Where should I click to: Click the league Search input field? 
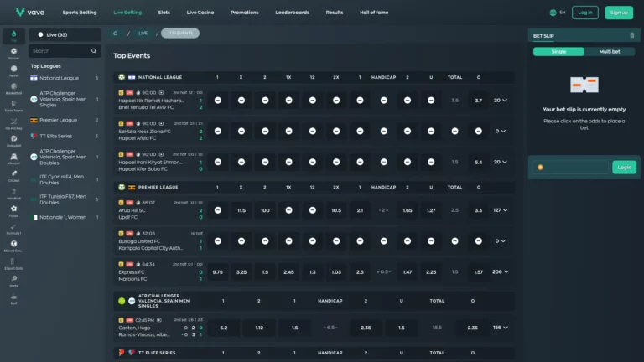point(64,51)
